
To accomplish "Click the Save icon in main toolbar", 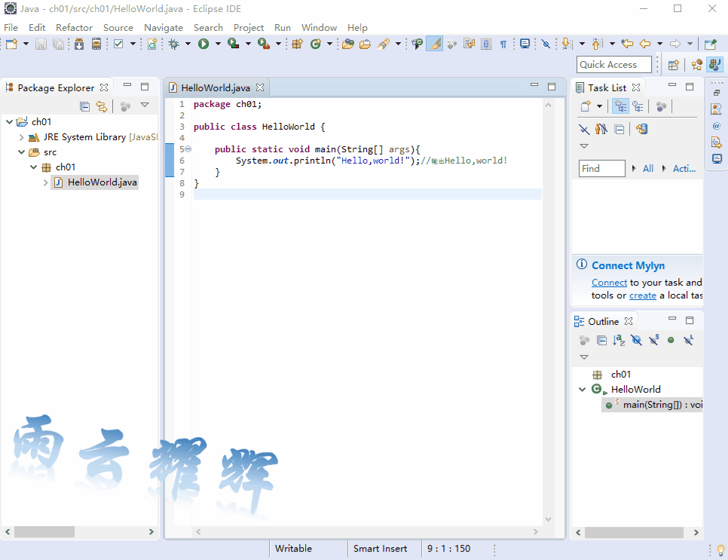I will [x=41, y=44].
